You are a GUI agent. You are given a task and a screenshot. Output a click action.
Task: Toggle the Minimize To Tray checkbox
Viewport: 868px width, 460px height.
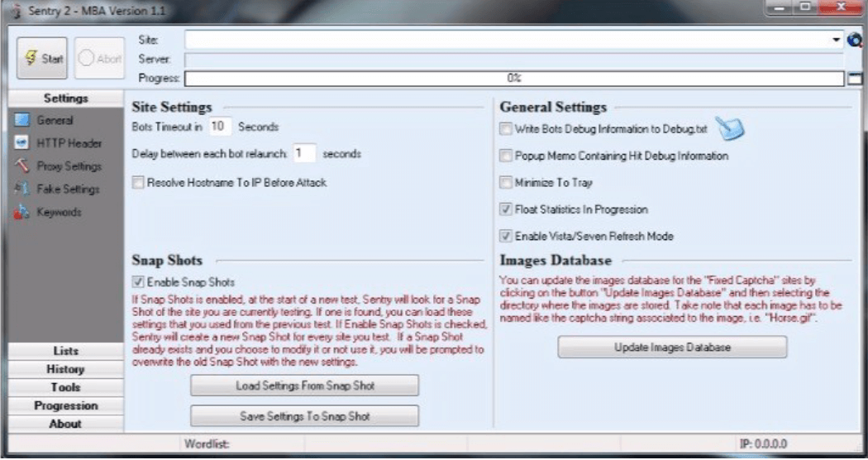tap(506, 183)
